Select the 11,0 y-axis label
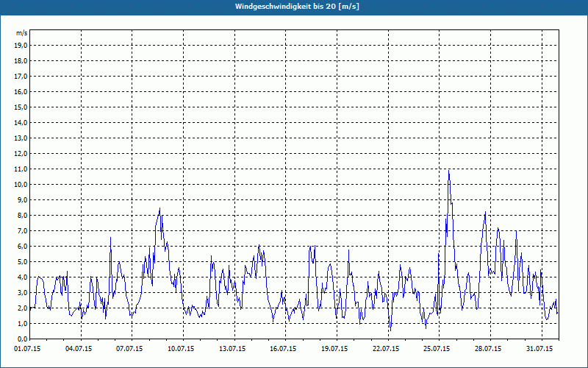The width and height of the screenshot is (588, 368). [x=21, y=169]
